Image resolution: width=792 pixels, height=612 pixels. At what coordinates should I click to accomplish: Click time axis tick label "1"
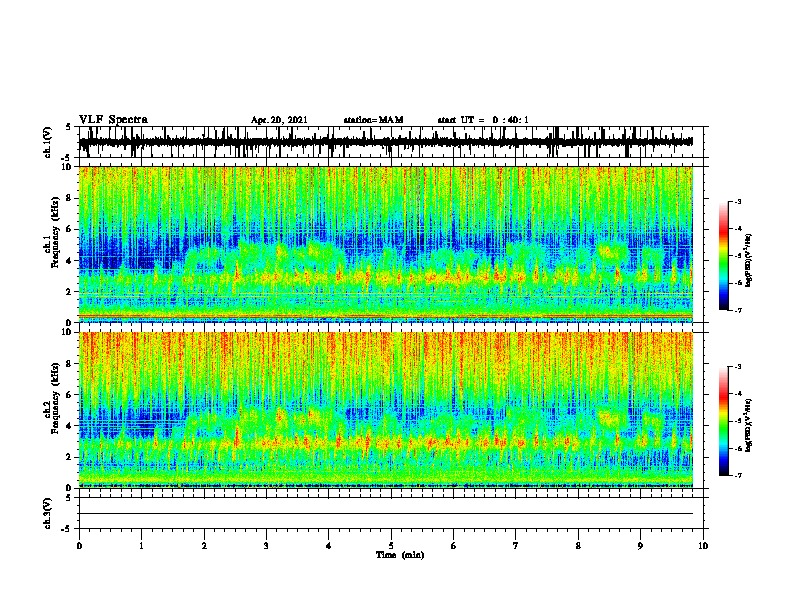[x=141, y=546]
